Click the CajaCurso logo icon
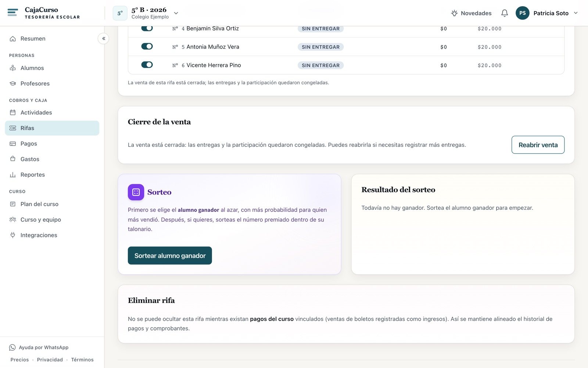This screenshot has height=368, width=588. (x=12, y=13)
